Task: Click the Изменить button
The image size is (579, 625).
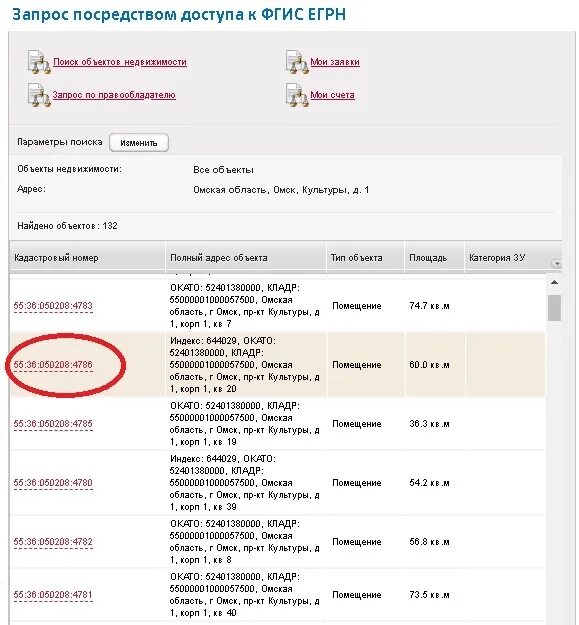Action: [x=139, y=143]
